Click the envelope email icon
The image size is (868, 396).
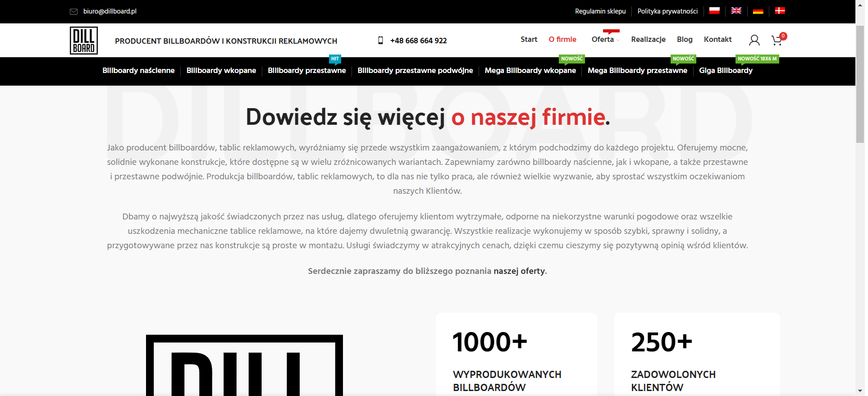73,11
